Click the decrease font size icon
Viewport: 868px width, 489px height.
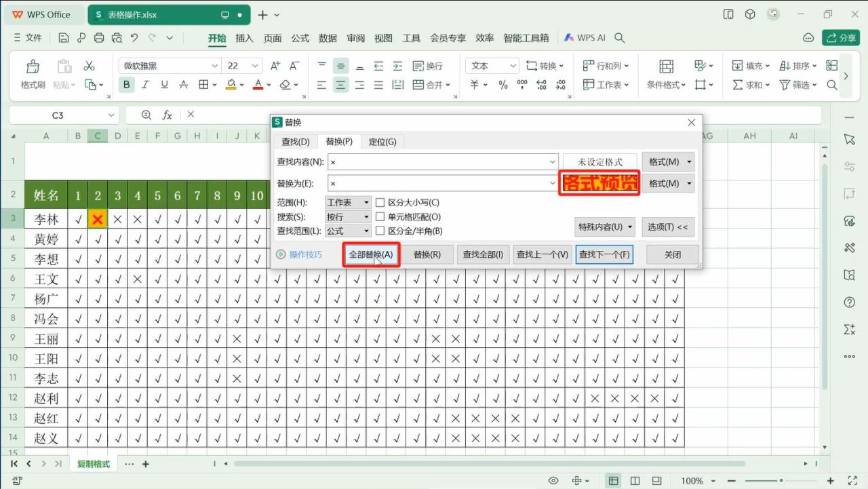(294, 66)
